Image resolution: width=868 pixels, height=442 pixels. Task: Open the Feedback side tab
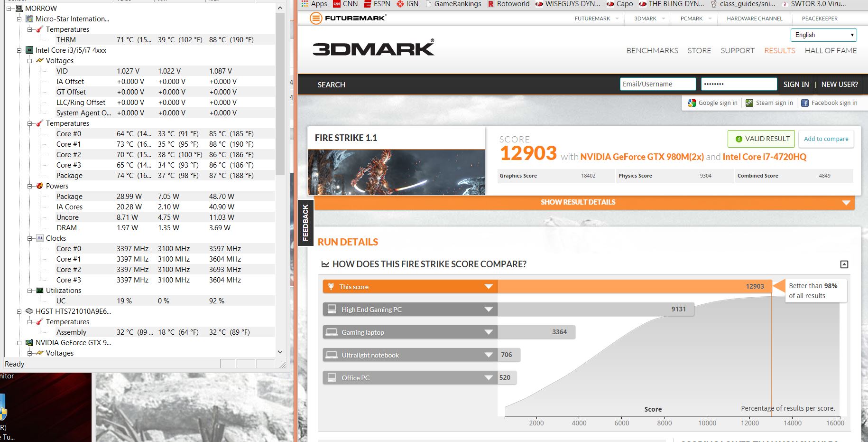[305, 223]
